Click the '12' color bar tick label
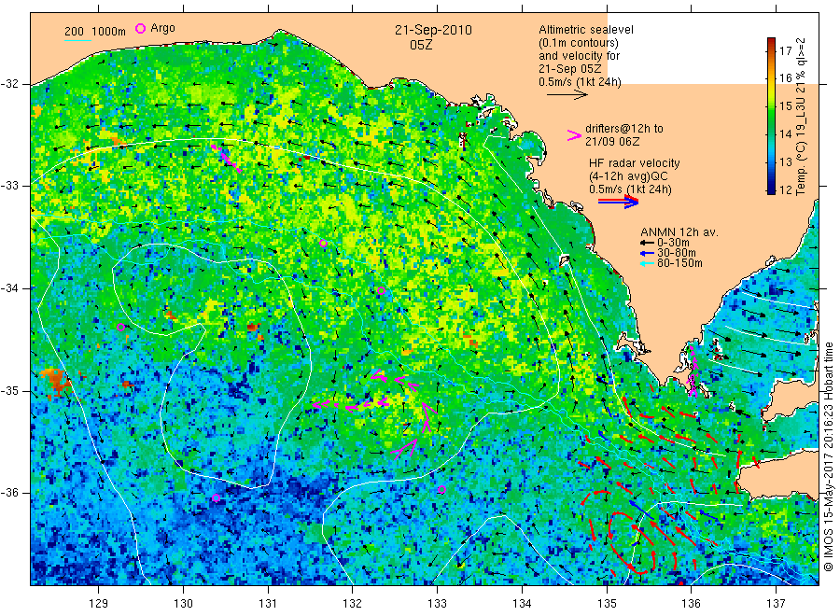 (785, 189)
